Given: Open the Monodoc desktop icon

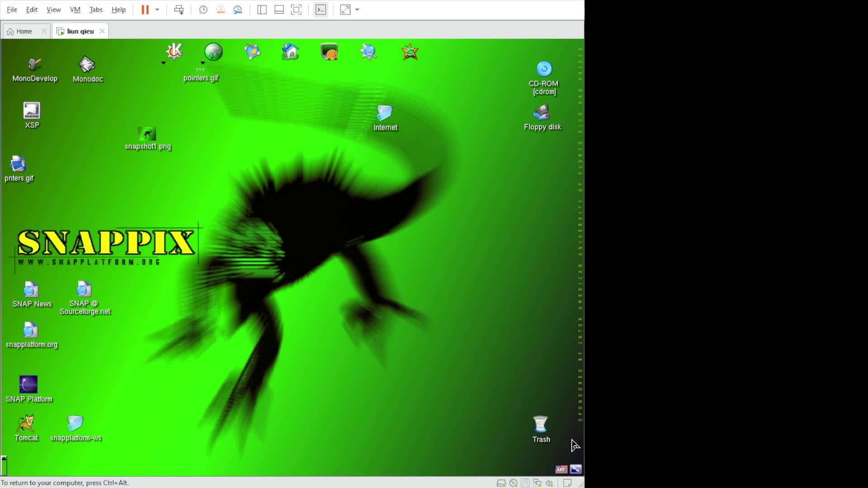Looking at the screenshot, I should pyautogui.click(x=87, y=70).
